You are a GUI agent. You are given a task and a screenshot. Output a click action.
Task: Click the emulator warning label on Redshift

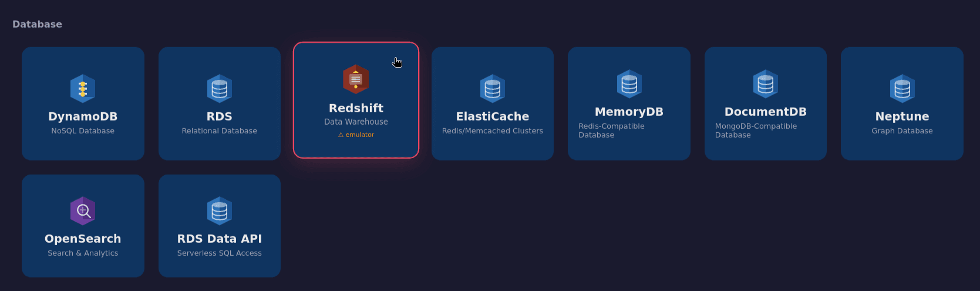pos(356,135)
